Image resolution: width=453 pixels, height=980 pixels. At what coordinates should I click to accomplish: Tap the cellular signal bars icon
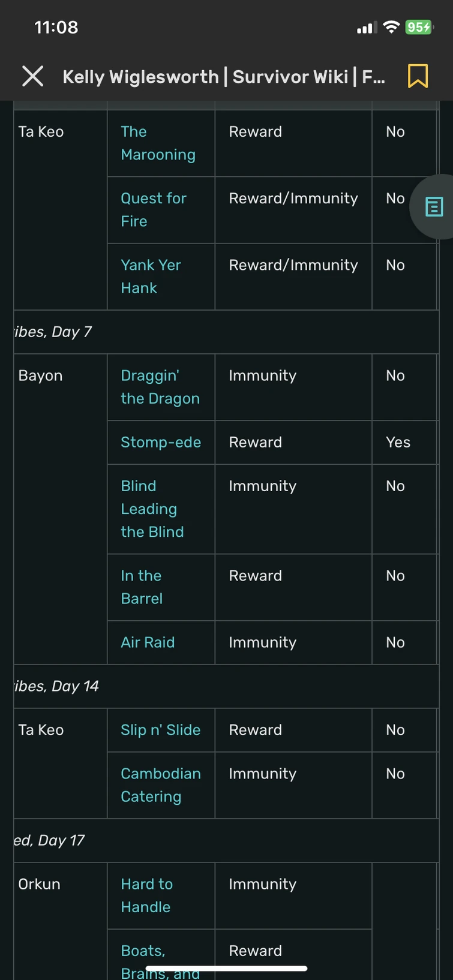tap(365, 28)
